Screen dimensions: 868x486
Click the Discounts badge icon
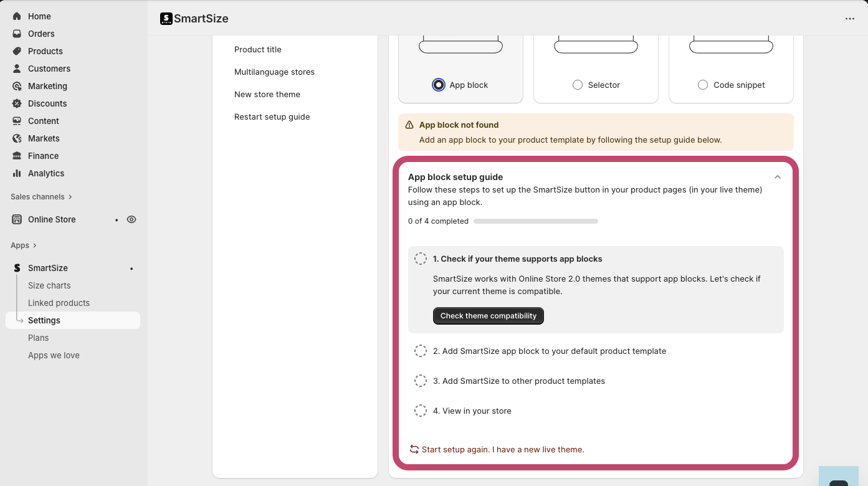pyautogui.click(x=17, y=103)
